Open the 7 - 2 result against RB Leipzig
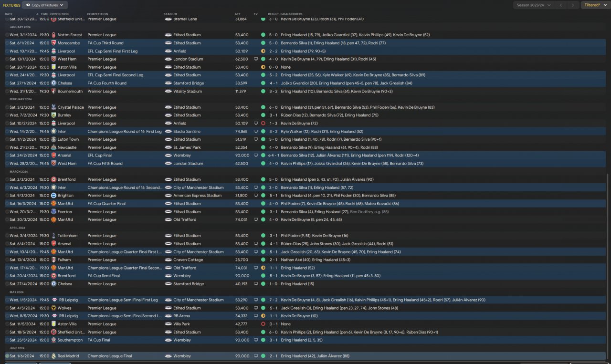Screen dimensions: 611x364 coord(273,300)
